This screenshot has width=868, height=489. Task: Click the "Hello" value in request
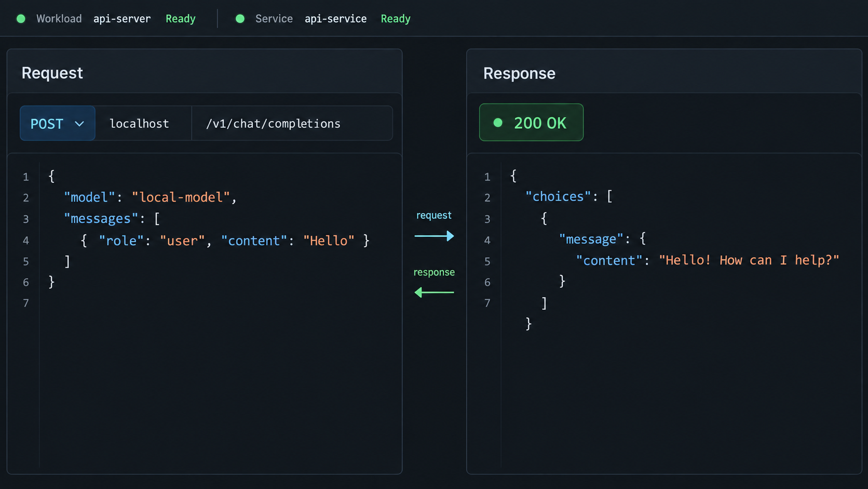click(x=329, y=241)
